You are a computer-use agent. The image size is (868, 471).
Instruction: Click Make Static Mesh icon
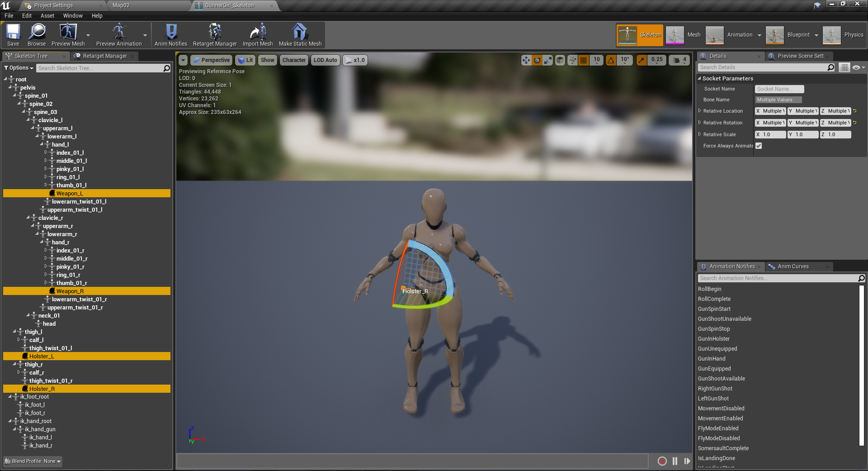click(300, 35)
